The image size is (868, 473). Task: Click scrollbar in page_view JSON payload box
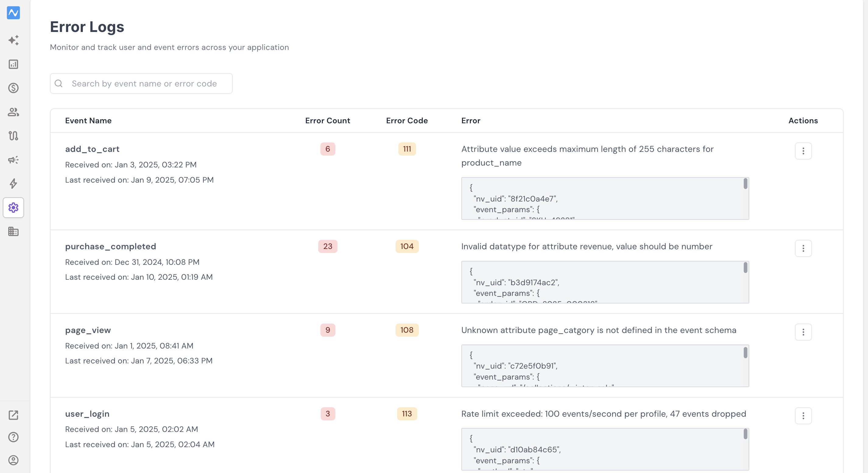click(745, 352)
